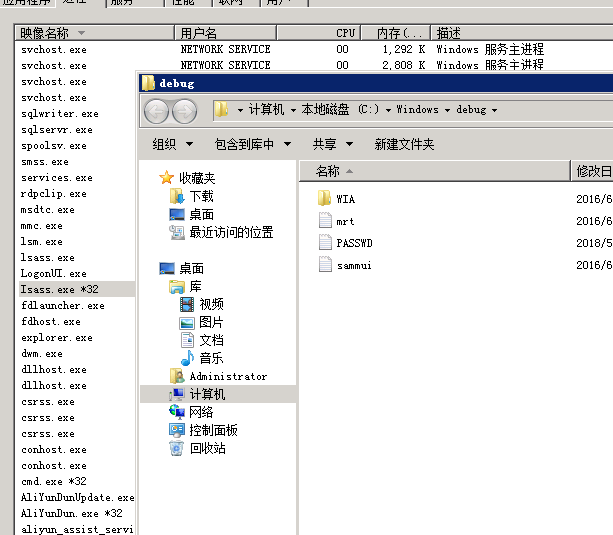Click the Control Panel (控制面板) icon
This screenshot has width=613, height=535.
click(x=177, y=430)
